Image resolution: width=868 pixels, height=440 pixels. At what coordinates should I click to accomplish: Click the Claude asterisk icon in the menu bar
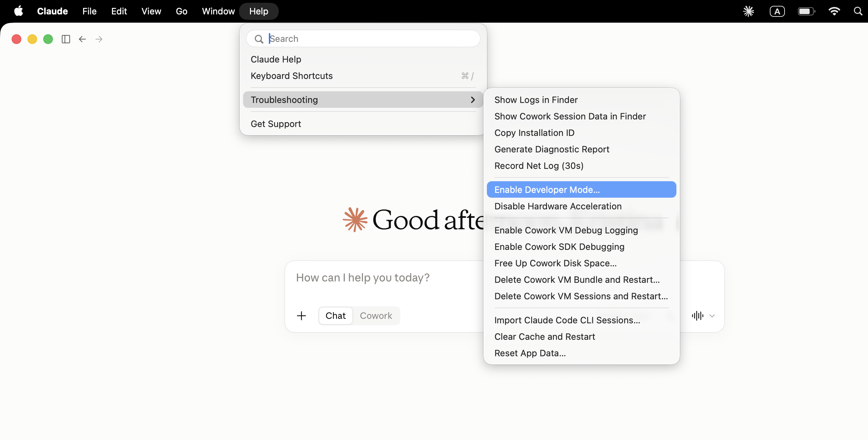point(749,11)
